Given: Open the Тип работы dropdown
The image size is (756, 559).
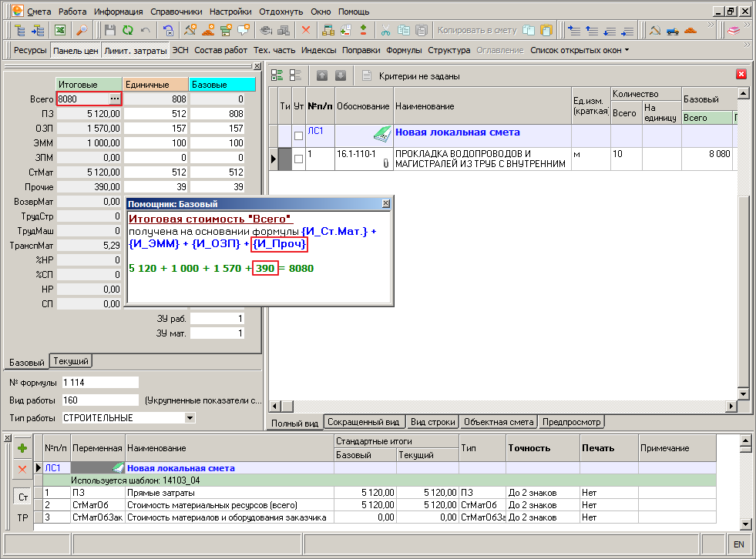Looking at the screenshot, I should click(x=190, y=418).
